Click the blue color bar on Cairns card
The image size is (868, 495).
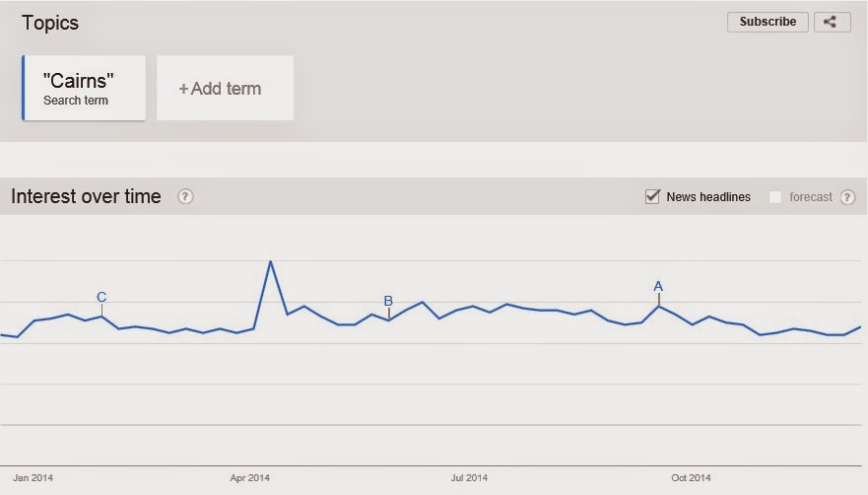24,88
